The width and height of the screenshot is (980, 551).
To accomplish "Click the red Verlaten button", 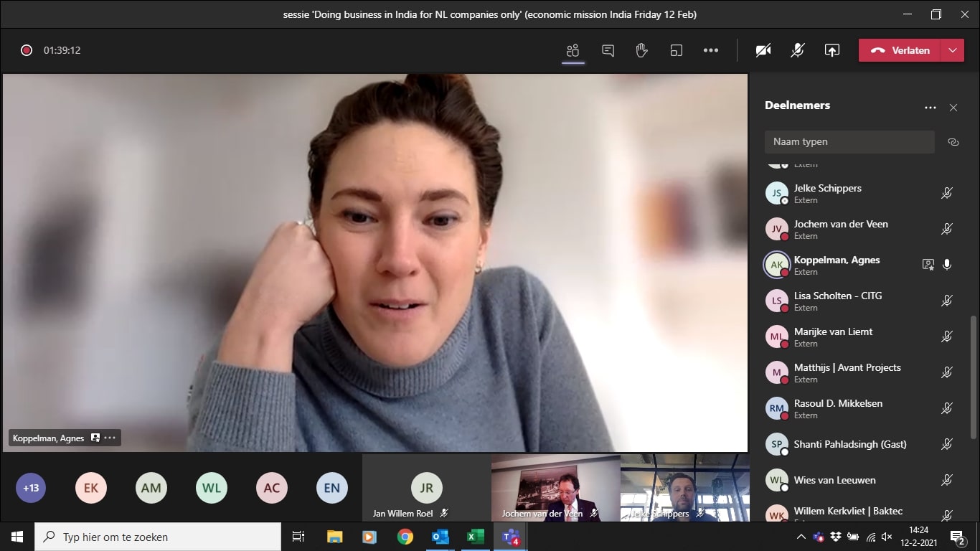I will (x=901, y=50).
